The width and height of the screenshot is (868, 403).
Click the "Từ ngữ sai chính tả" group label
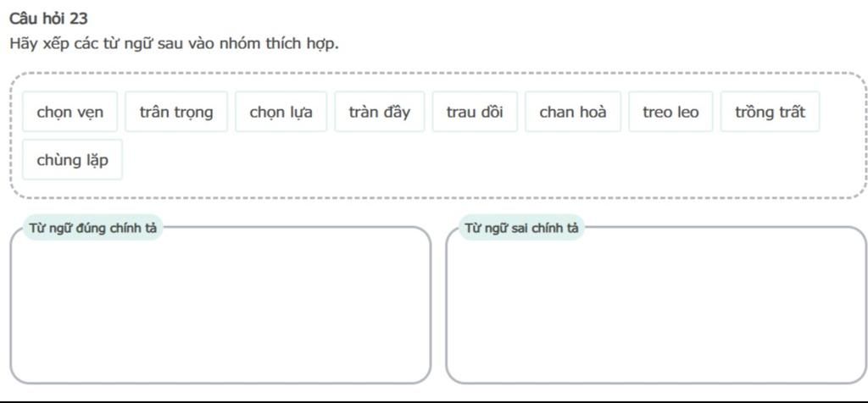click(x=521, y=227)
